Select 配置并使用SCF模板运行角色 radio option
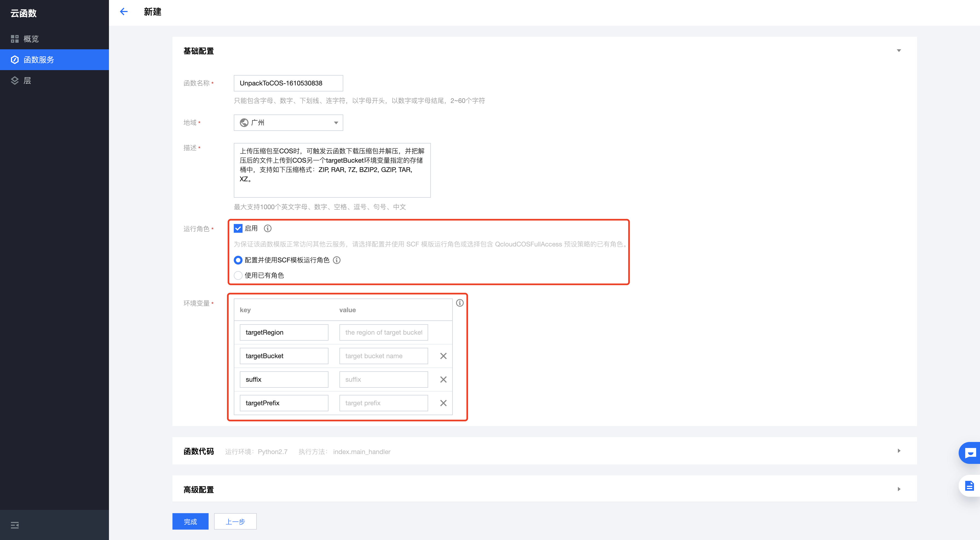 [x=238, y=260]
